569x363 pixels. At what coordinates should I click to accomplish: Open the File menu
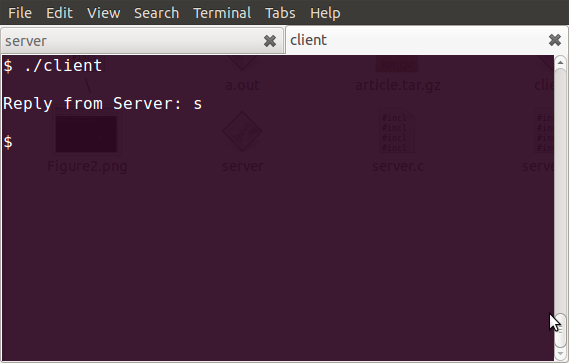point(20,13)
